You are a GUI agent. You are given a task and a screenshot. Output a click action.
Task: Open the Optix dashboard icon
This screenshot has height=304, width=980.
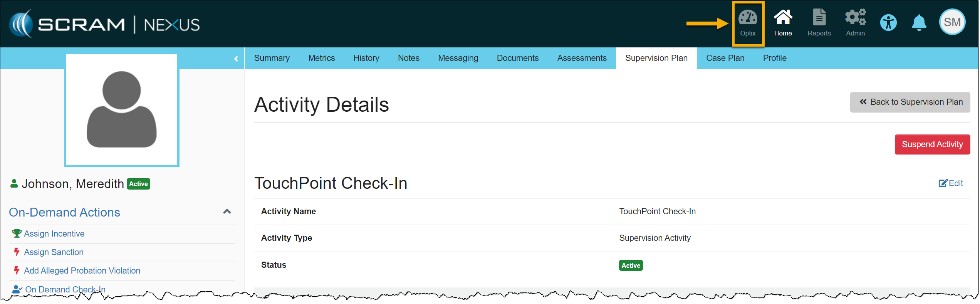point(747,23)
